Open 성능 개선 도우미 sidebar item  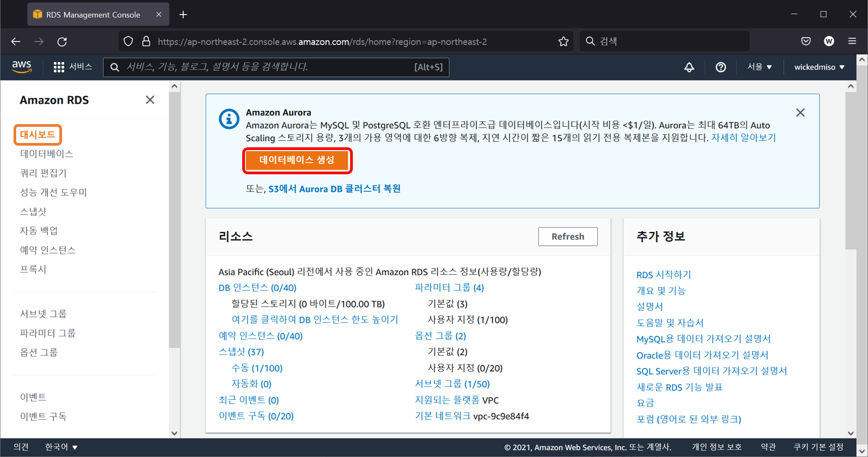[x=53, y=192]
